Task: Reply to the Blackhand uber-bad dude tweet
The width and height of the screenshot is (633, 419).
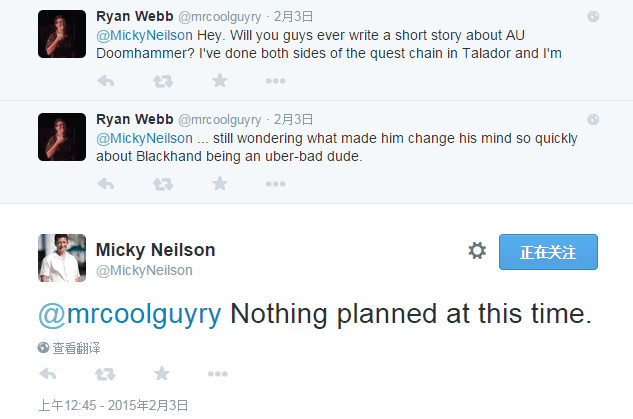Action: [106, 184]
